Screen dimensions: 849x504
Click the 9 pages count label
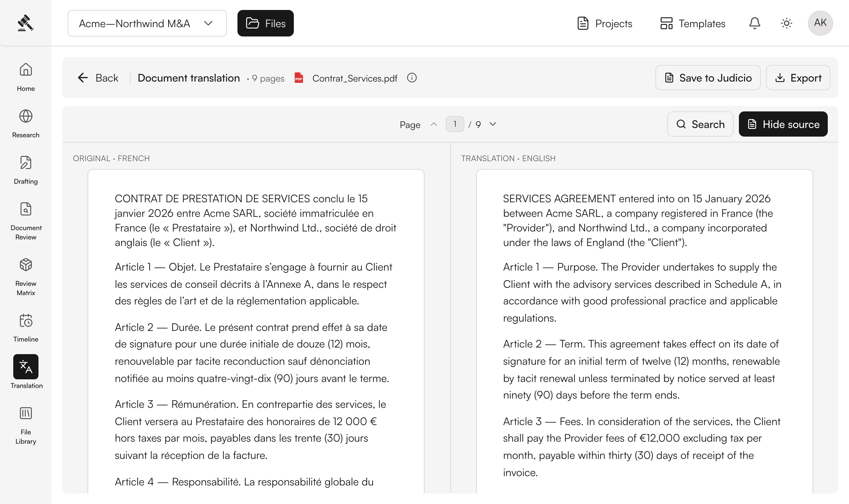[x=268, y=79]
